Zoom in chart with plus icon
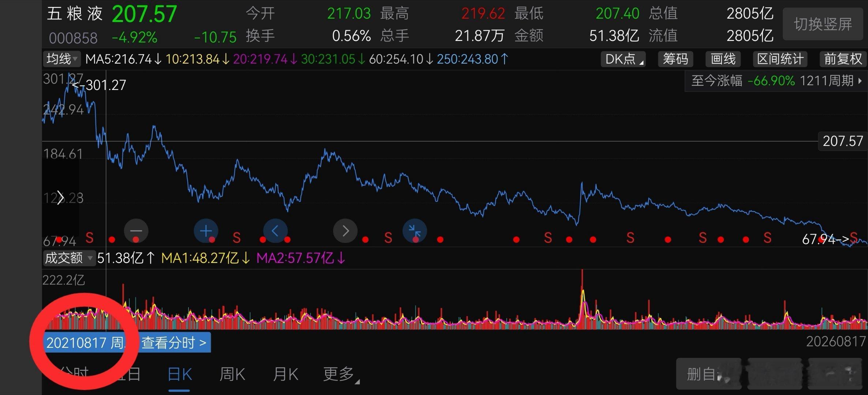 (x=206, y=231)
